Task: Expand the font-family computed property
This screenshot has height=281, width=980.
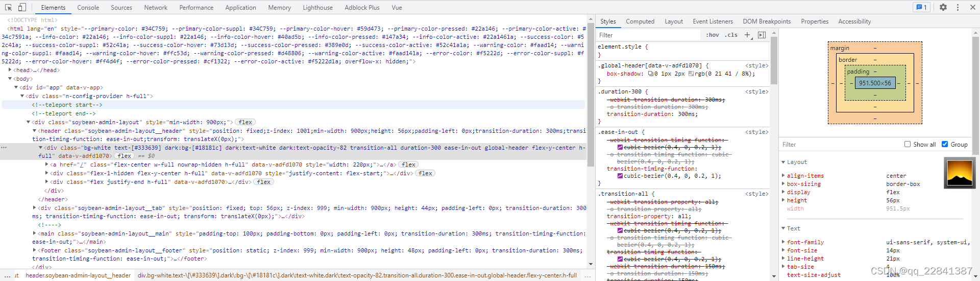Action: [783, 242]
